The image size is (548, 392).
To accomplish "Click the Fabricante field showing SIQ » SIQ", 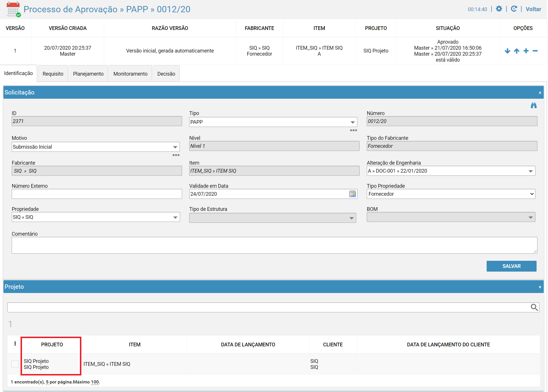I will coord(97,171).
